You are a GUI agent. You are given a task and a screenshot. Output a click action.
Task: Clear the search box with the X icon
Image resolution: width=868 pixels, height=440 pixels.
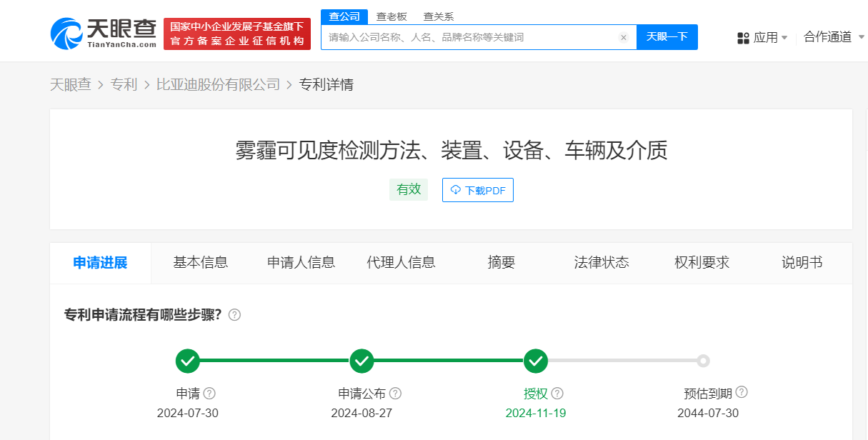[623, 37]
